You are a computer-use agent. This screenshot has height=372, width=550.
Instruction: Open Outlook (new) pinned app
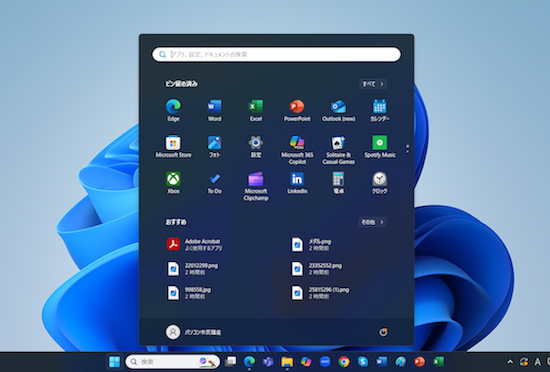tap(338, 110)
